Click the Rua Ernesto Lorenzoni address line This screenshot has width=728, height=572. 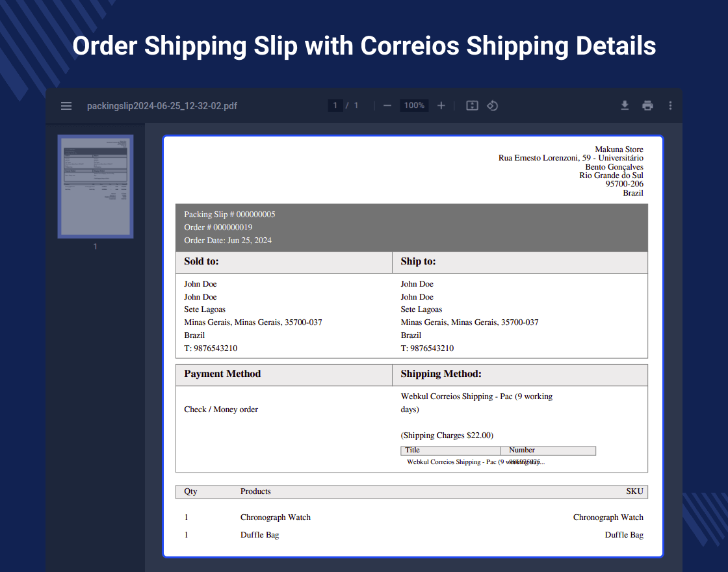pos(571,158)
